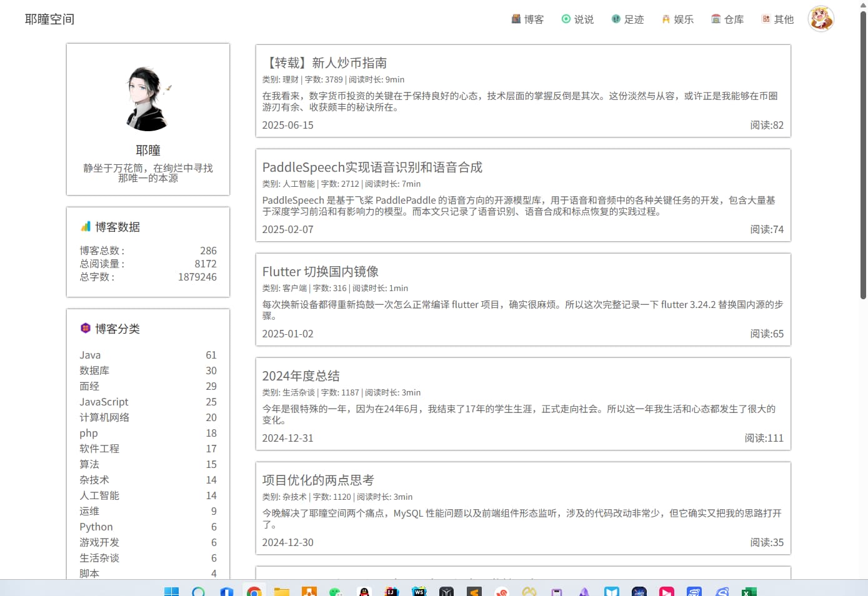Click the purple icon beside 博客分类
Screen dimensions: 868x596
86,329
